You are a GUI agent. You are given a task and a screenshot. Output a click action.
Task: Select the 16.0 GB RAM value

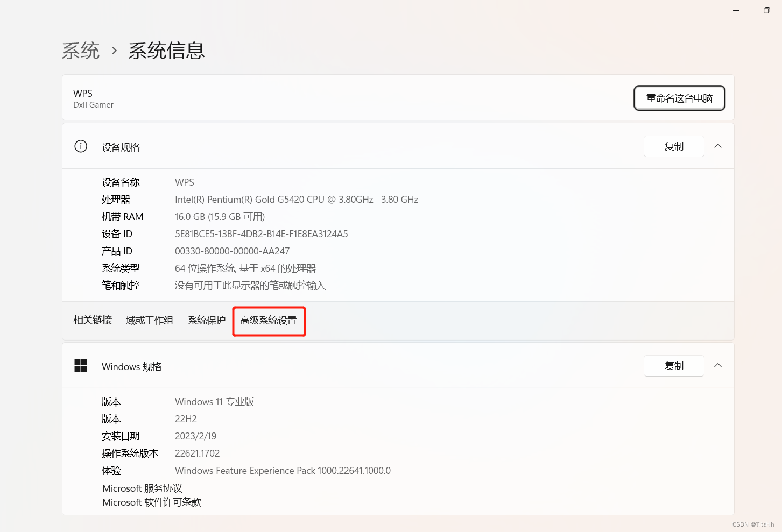click(x=220, y=217)
